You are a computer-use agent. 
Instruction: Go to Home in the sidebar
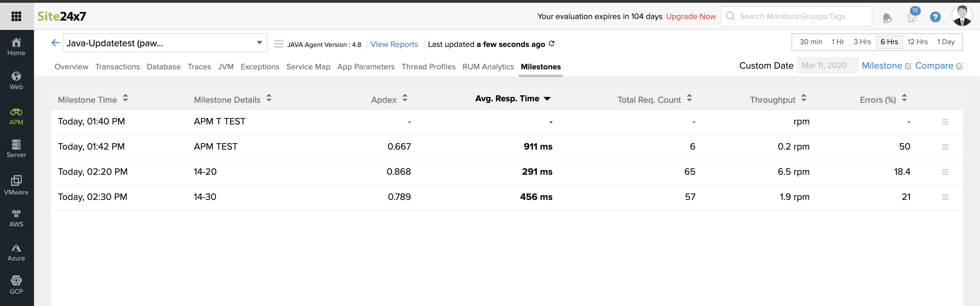click(16, 47)
